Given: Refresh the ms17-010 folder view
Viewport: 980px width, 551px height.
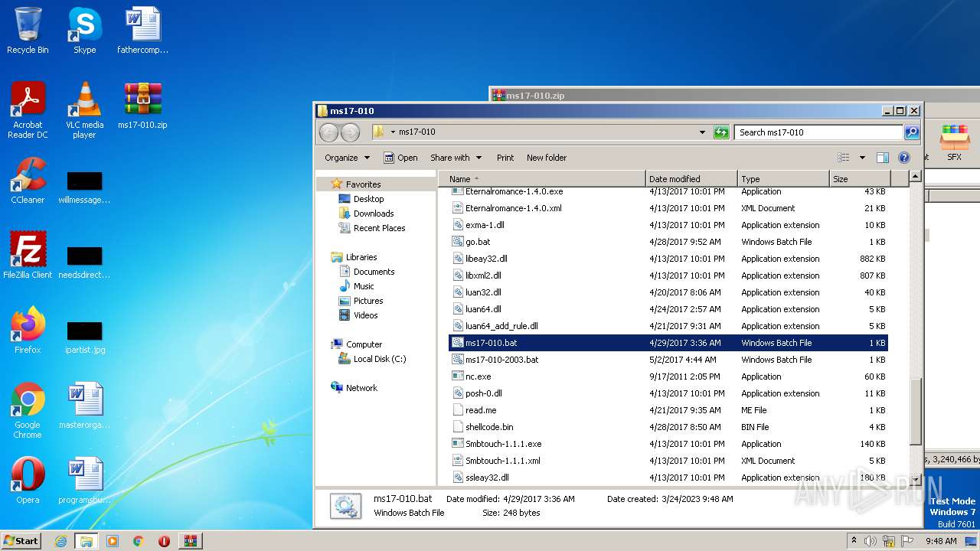Looking at the screenshot, I should tap(721, 132).
